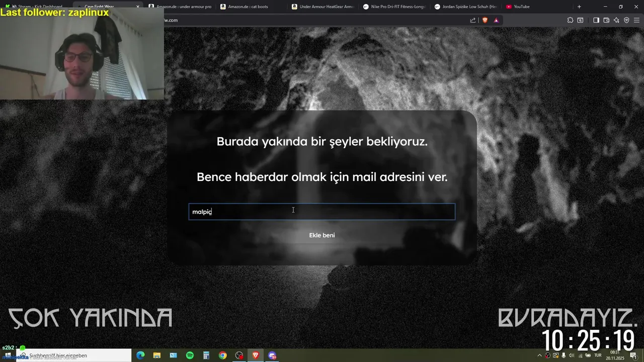Open OBS Studio from the taskbar
Viewport: 644px width, 362px height.
point(239,355)
